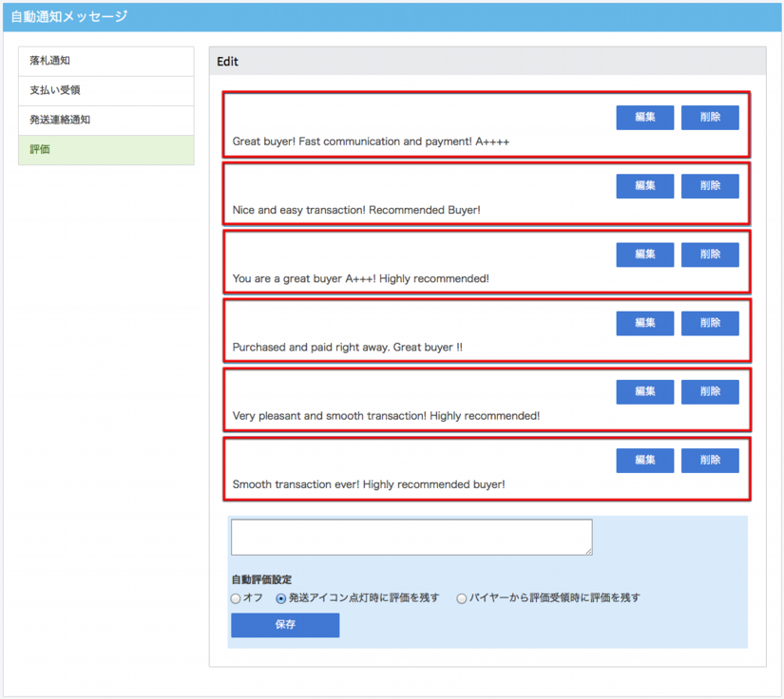784x699 pixels.
Task: Delete the 'You are a great buyer A+++' message
Action: pos(709,255)
